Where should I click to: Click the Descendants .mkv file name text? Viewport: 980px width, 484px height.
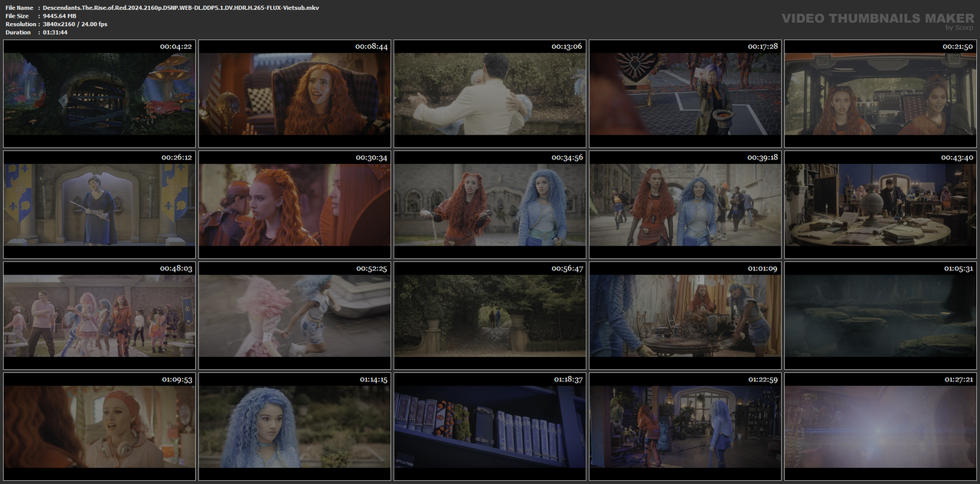(181, 8)
